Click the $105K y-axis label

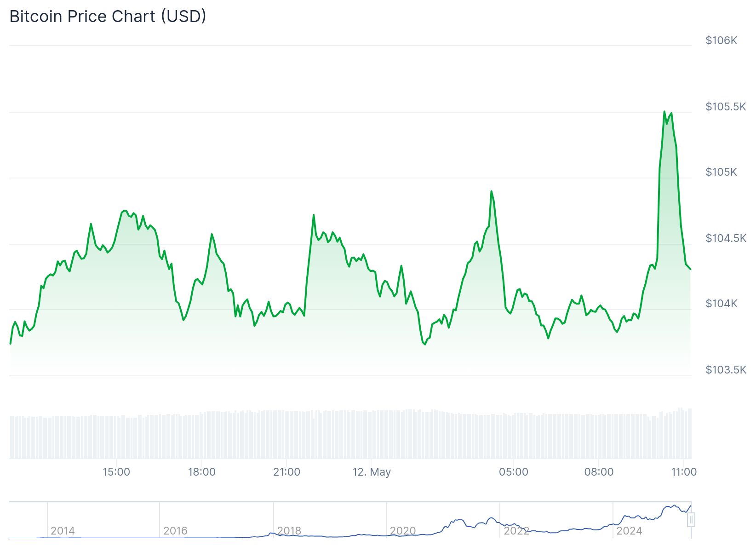721,172
